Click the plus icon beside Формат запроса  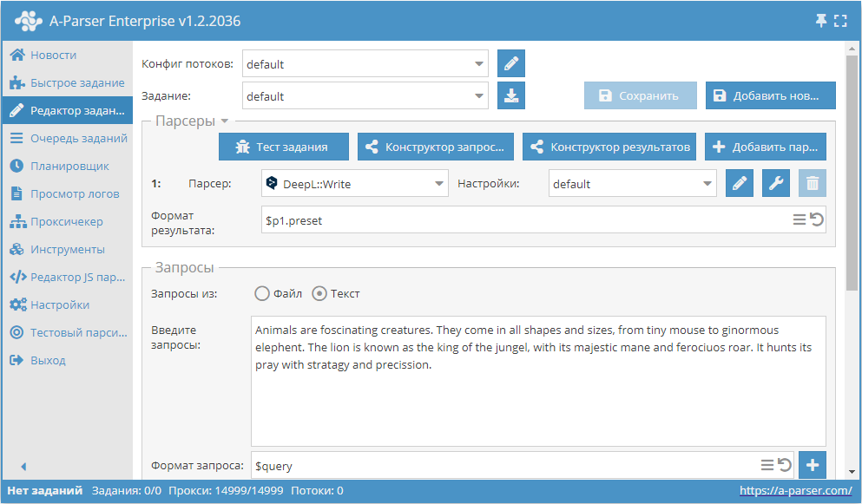pyautogui.click(x=813, y=466)
